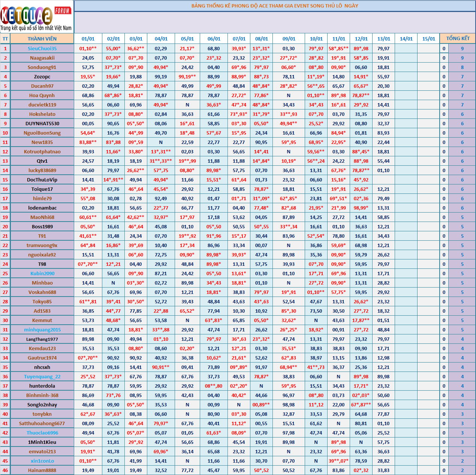Screen dimensions: 476x475
Task: Click member name Satthuhoahong6677
Action: click(42, 423)
